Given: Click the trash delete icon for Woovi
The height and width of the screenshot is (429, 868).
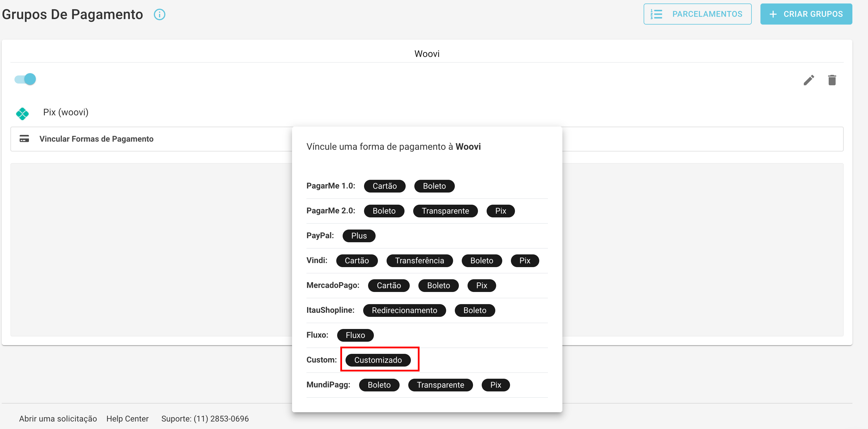Looking at the screenshot, I should [x=832, y=80].
